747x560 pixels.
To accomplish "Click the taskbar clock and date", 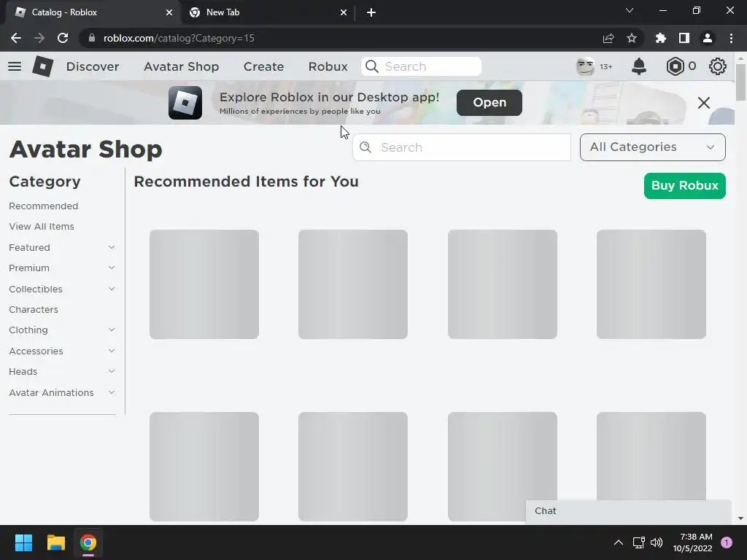I will 692,542.
